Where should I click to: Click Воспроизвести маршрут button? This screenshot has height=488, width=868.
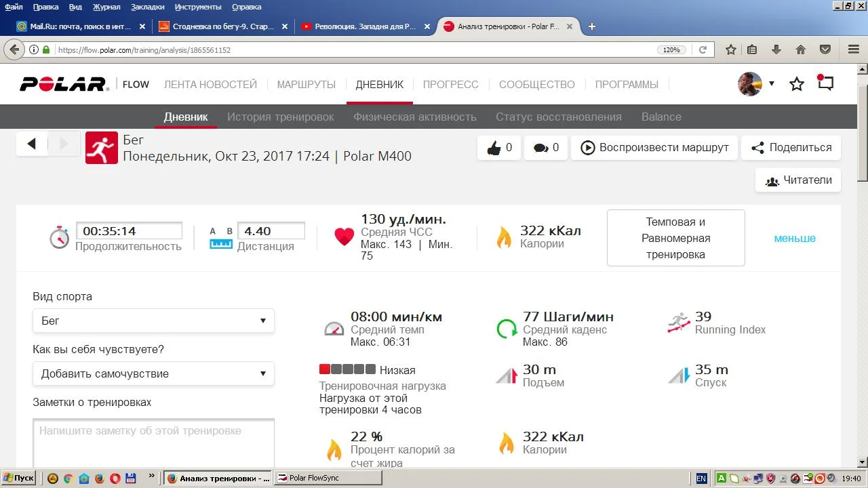(654, 148)
